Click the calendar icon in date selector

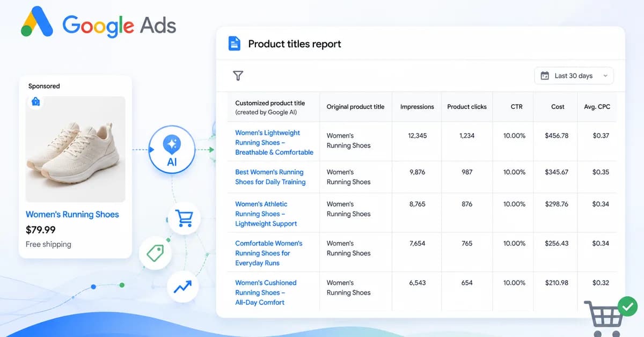545,76
